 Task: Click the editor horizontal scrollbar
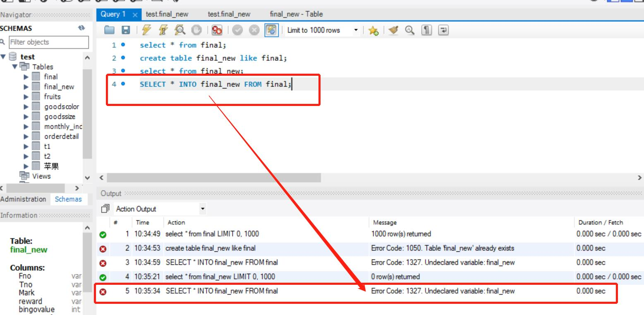[213, 178]
